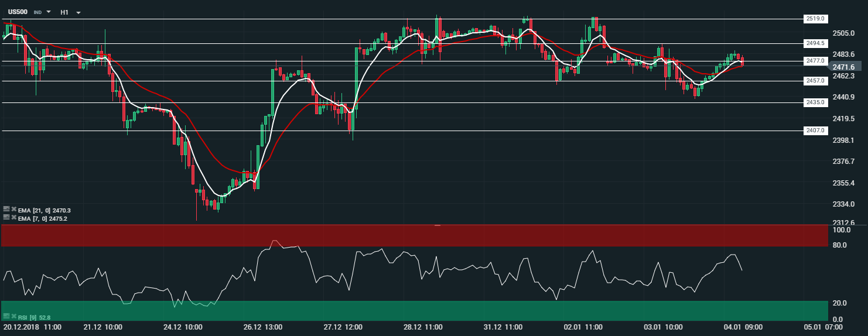
Task: Click the 2505.0 price axis value
Action: tap(843, 33)
